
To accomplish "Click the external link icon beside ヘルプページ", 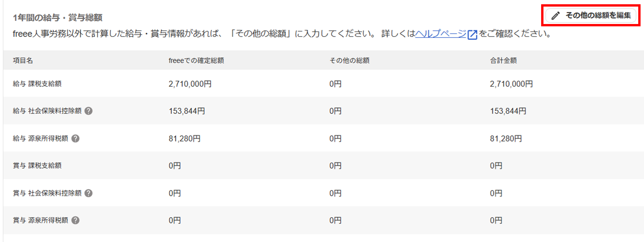I will [x=472, y=34].
